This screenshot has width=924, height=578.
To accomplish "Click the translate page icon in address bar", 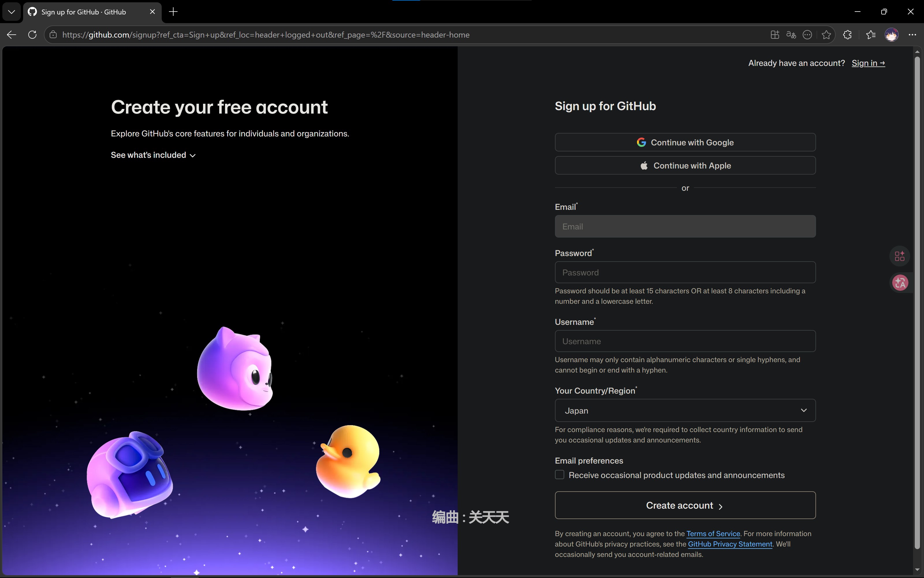I will click(791, 35).
